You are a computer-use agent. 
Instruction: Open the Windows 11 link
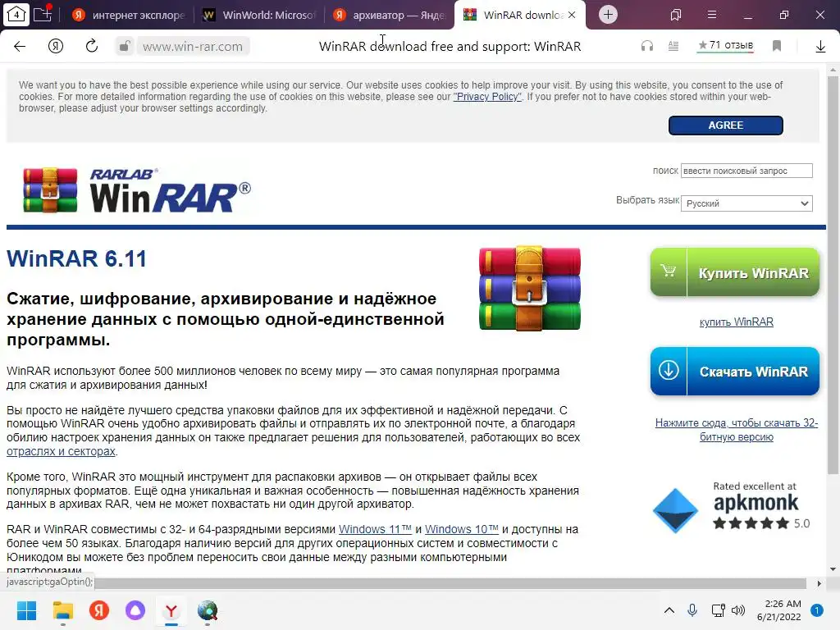[x=375, y=529]
